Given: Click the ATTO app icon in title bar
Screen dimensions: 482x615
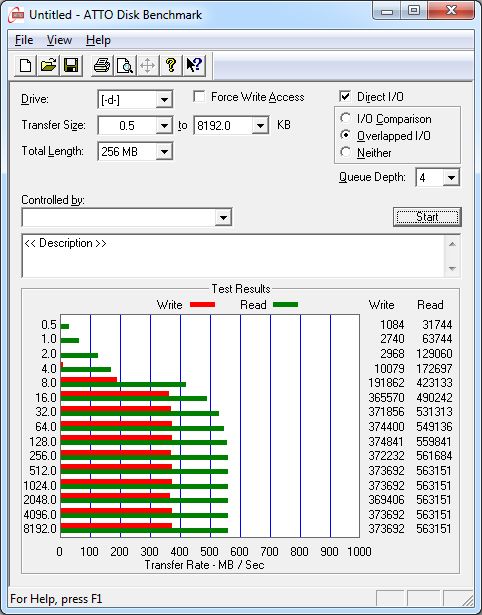Looking at the screenshot, I should point(16,15).
